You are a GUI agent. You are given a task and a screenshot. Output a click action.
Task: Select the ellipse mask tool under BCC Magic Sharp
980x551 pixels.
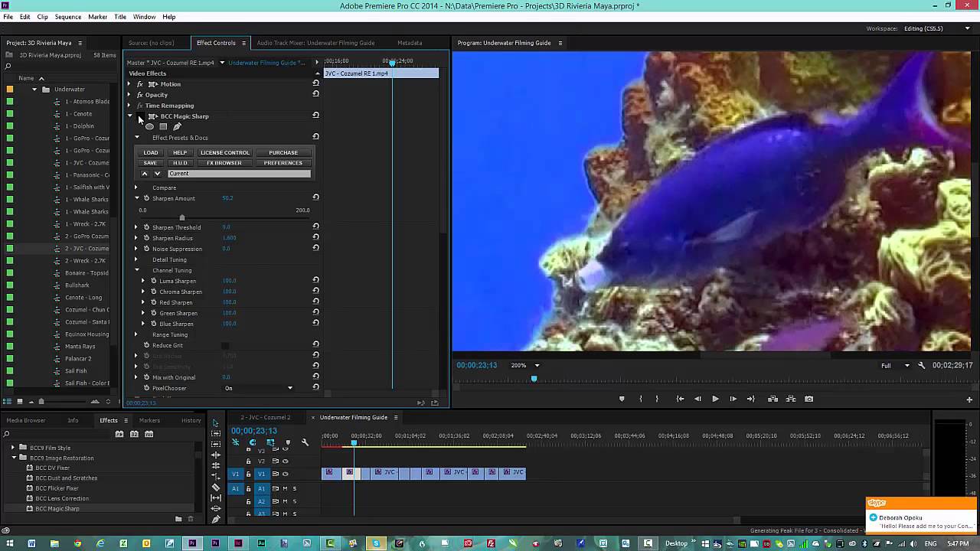point(150,127)
